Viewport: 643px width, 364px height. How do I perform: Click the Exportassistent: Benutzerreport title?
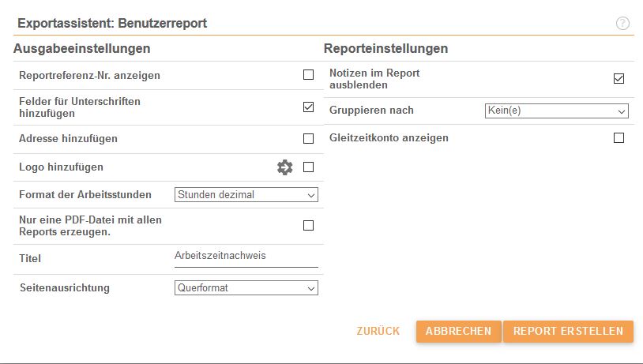pyautogui.click(x=112, y=24)
